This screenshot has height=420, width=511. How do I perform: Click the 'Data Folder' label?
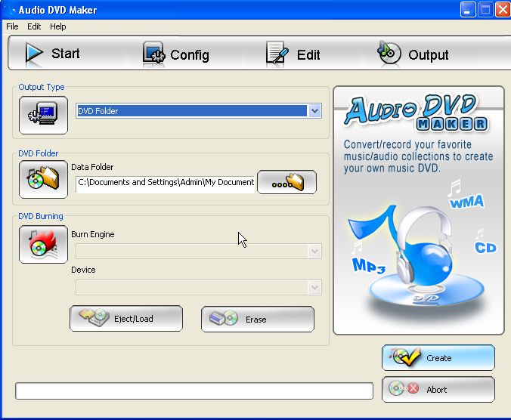(x=92, y=167)
